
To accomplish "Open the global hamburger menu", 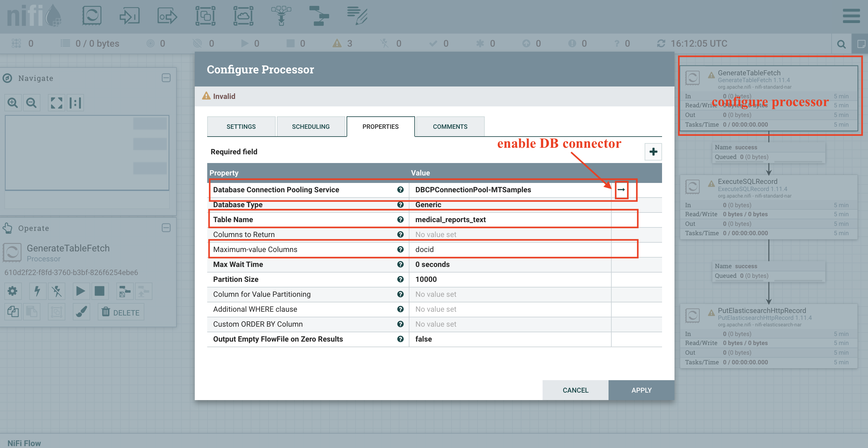I will pos(851,16).
